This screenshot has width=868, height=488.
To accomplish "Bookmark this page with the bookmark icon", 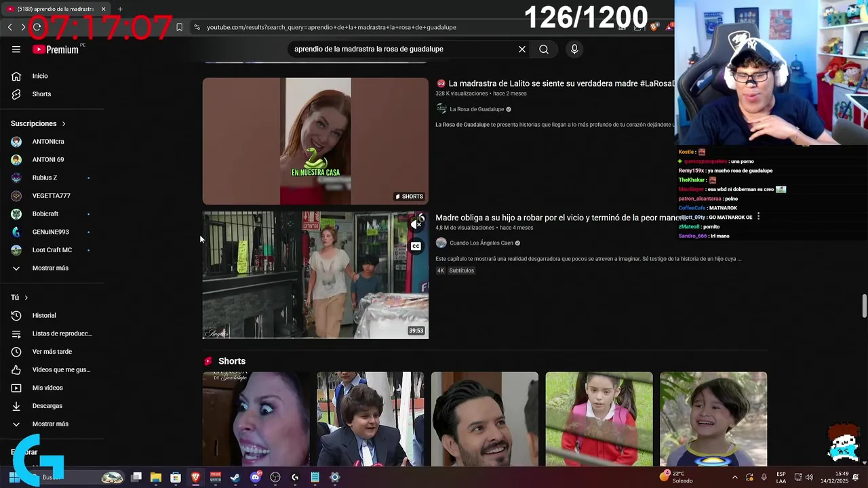I will point(179,27).
